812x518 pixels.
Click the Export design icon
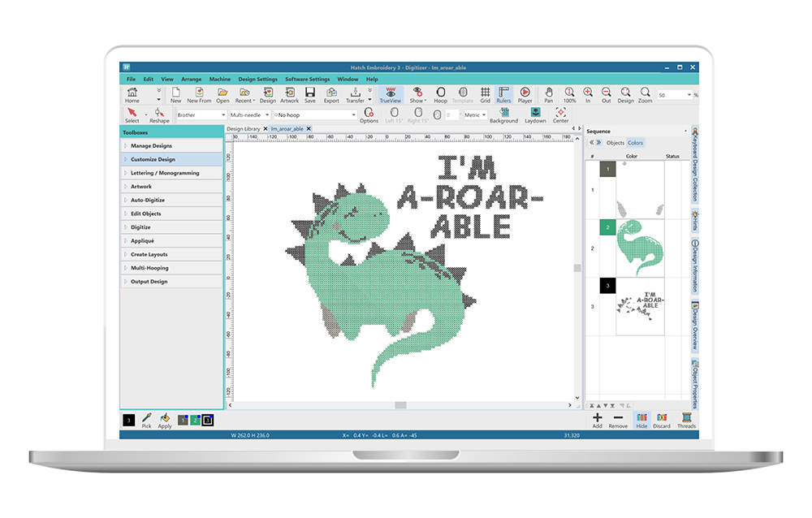pos(331,95)
